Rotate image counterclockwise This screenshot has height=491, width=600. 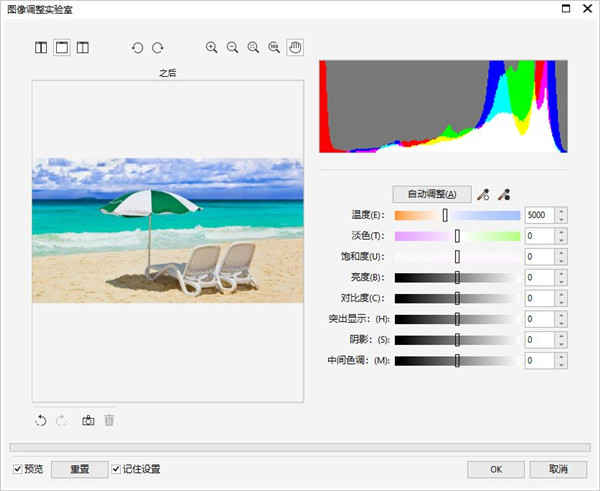pos(137,48)
